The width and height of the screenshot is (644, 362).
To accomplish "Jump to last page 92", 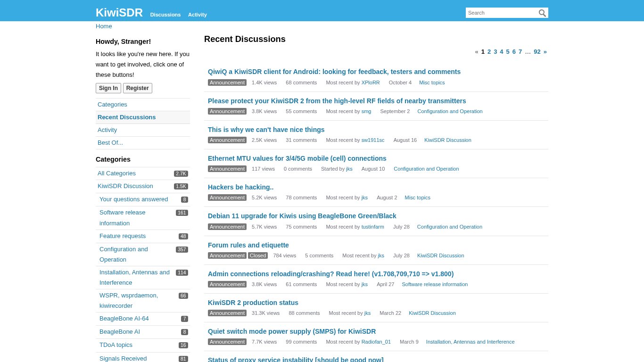I will pos(537,52).
